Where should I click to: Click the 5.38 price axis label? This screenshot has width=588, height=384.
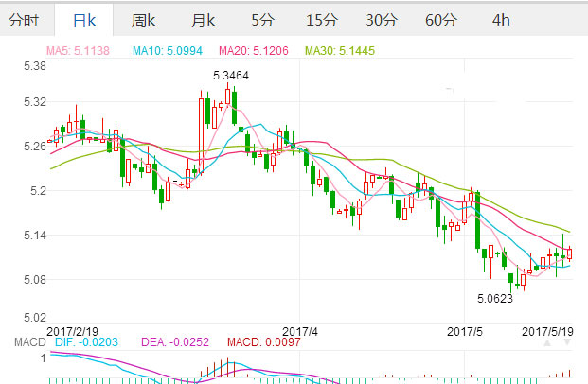[x=35, y=66]
